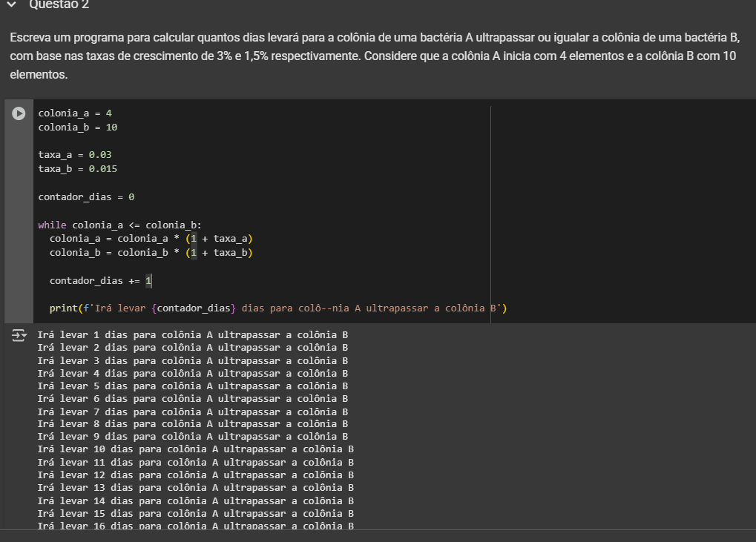This screenshot has height=542, width=756.
Task: Click output line 'Irá levar 3 dias'
Action: 192,360
